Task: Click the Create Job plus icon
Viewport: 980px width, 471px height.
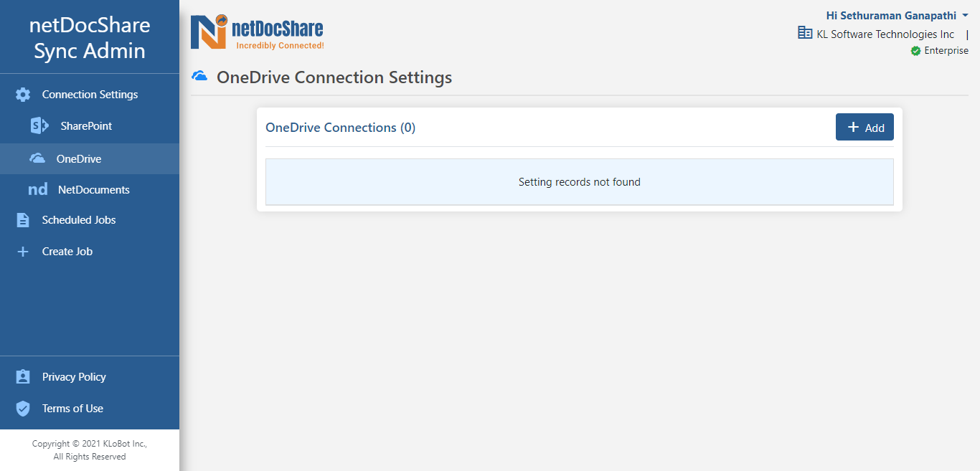Action: coord(23,252)
